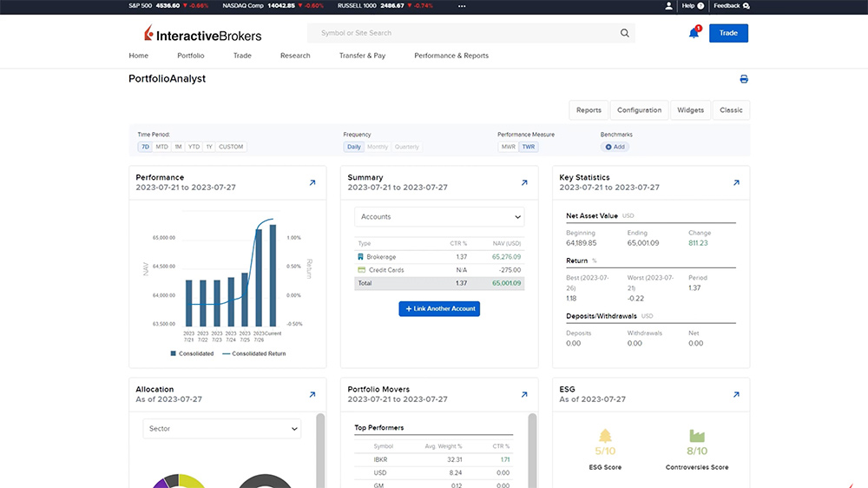Screen dimensions: 868x488
Task: Click the Credit Cards icon
Action: click(x=361, y=270)
